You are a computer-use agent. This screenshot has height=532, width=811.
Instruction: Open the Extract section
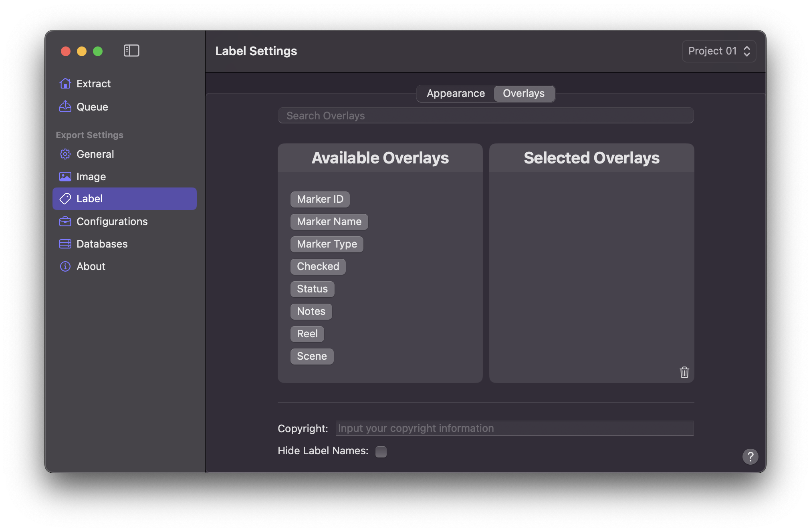[x=125, y=83]
